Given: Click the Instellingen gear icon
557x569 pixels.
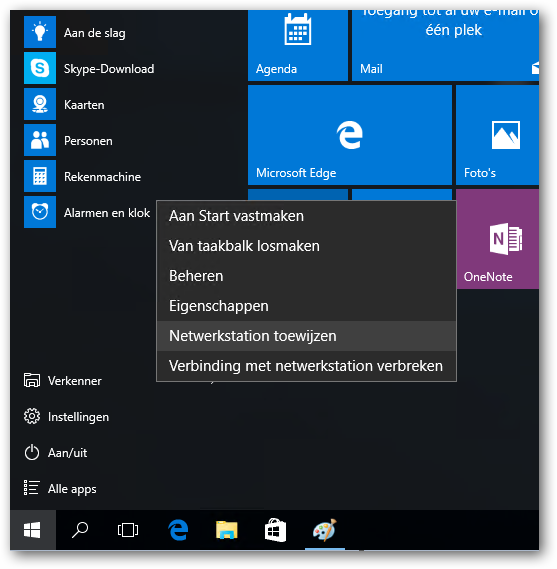Looking at the screenshot, I should pyautogui.click(x=32, y=416).
